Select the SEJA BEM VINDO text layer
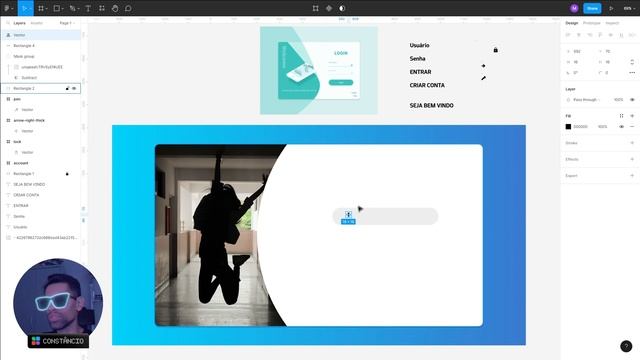The height and width of the screenshot is (360, 640). click(41, 184)
